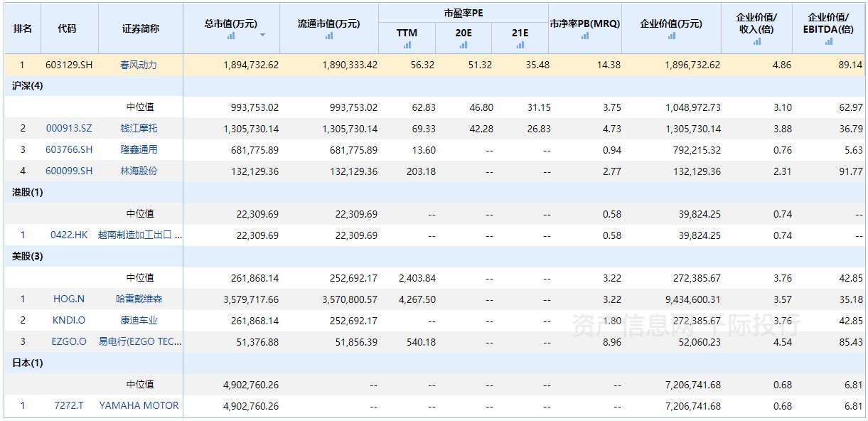Open chart icon under 企业价值/收入(倍) header

757,41
